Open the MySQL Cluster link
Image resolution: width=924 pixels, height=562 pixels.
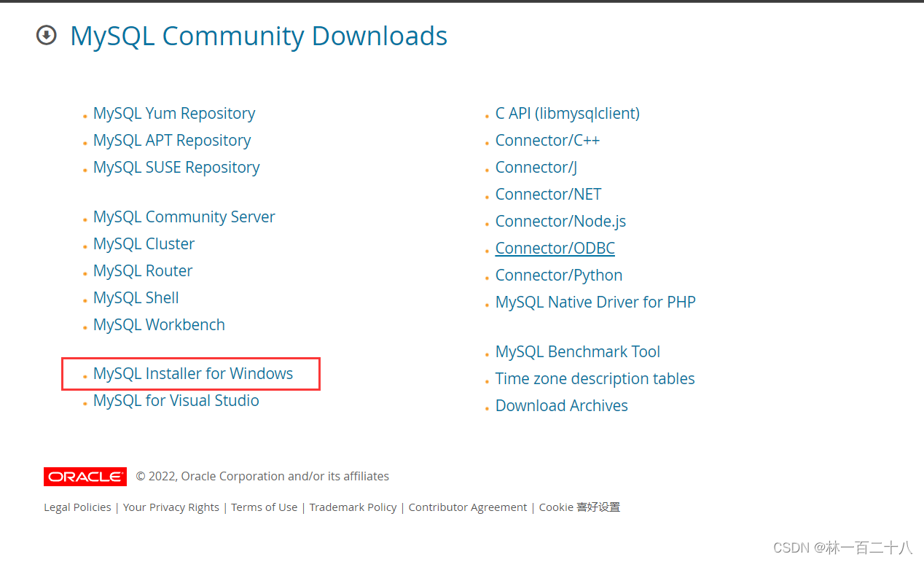coord(144,244)
